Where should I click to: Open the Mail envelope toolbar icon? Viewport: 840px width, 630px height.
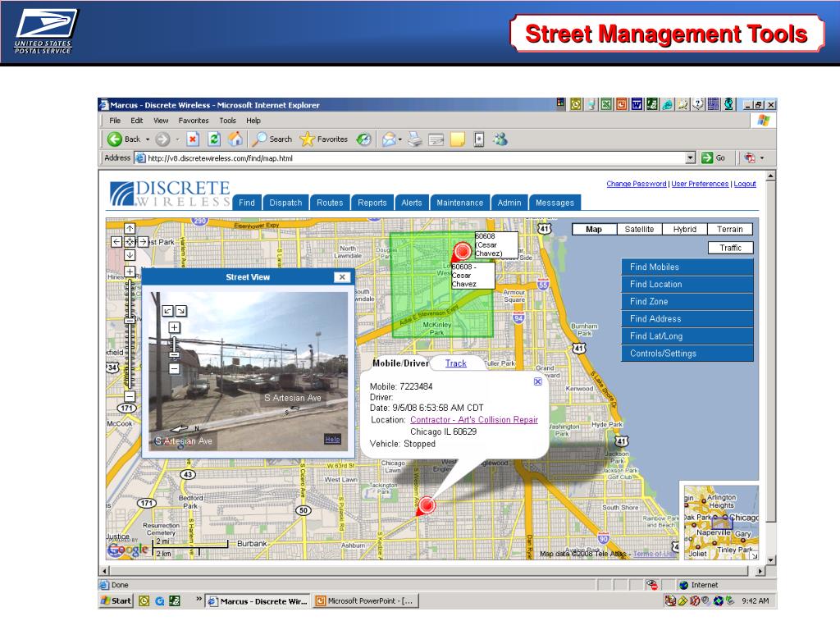point(389,139)
